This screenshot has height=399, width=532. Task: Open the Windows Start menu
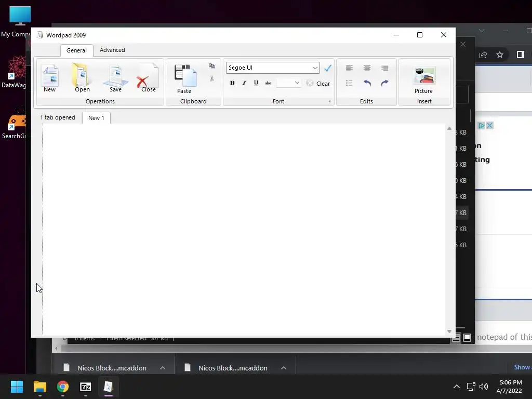tap(17, 387)
